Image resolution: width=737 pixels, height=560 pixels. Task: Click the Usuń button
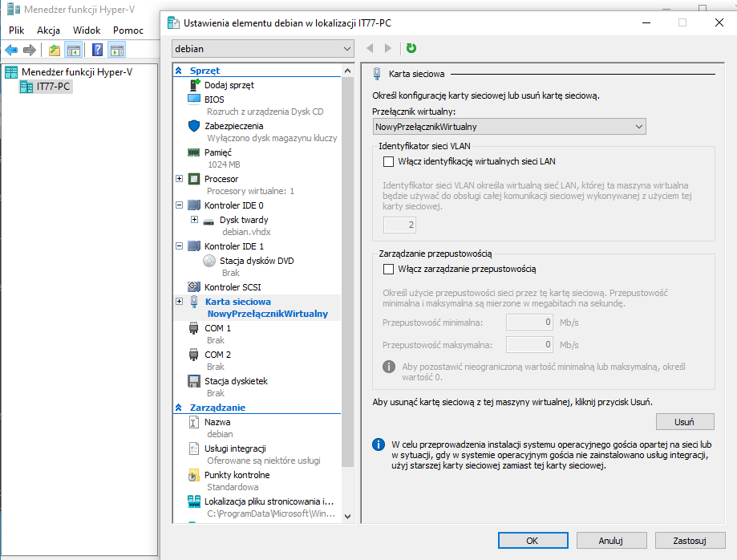pos(684,422)
